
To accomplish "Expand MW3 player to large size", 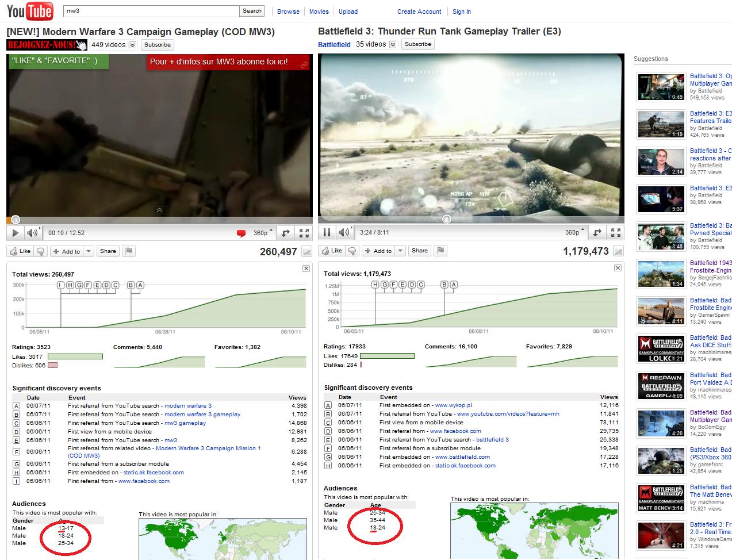I will [x=285, y=233].
